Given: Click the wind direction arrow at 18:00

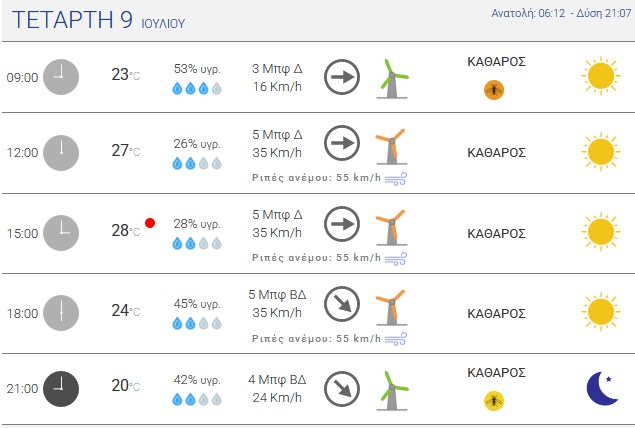Looking at the screenshot, I should [x=342, y=304].
